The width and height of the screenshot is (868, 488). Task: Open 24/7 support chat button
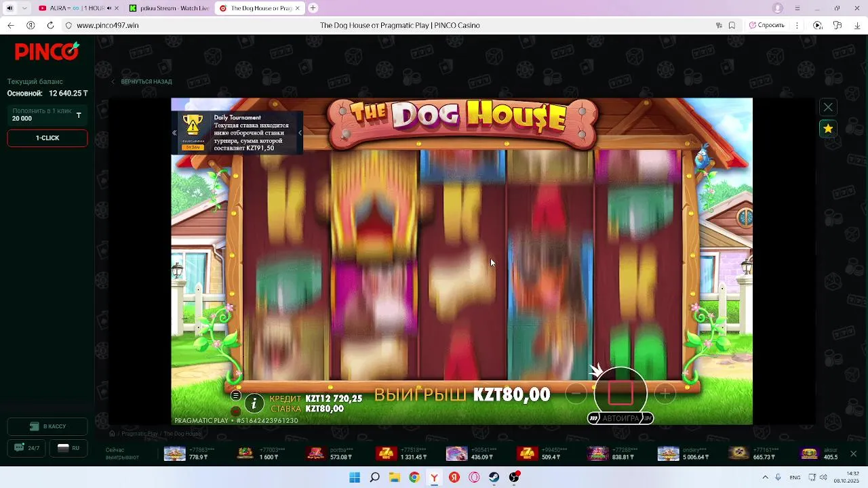(x=27, y=448)
